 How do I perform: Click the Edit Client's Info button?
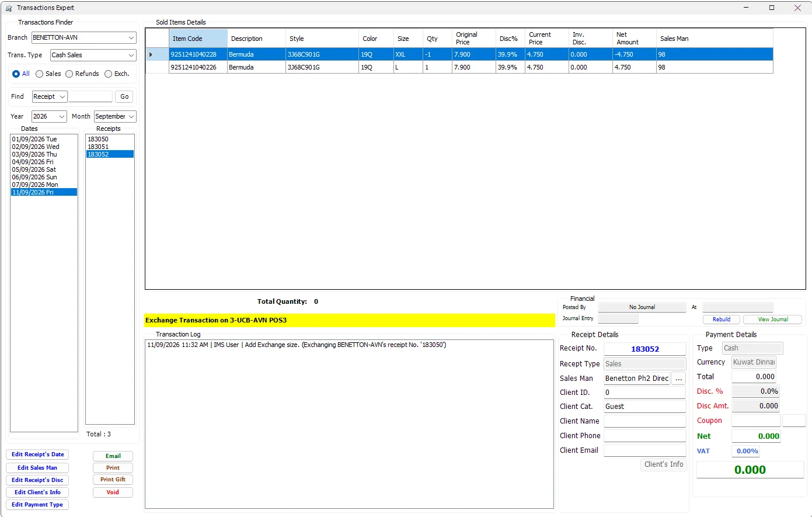point(37,492)
